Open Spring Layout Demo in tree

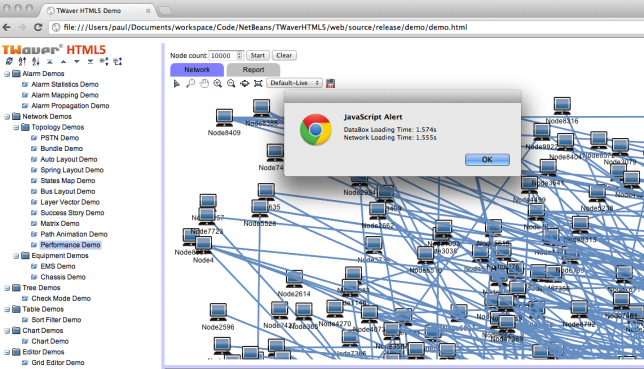click(x=72, y=170)
